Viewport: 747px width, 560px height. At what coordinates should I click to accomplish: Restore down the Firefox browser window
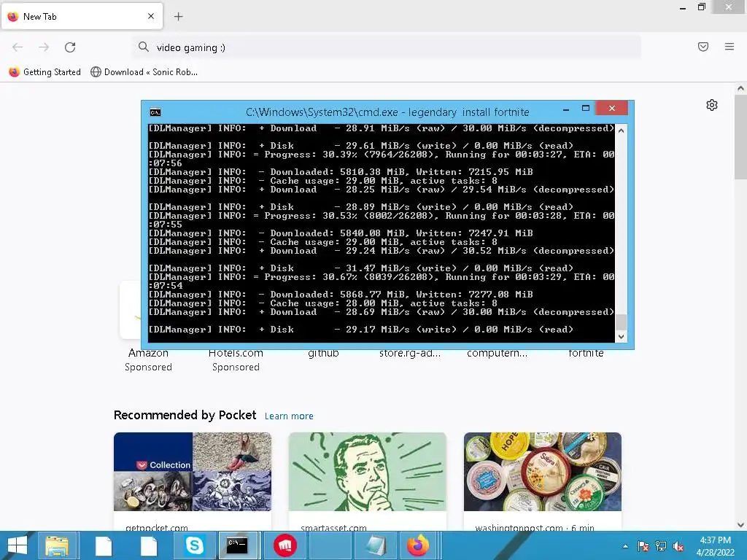pos(701,7)
